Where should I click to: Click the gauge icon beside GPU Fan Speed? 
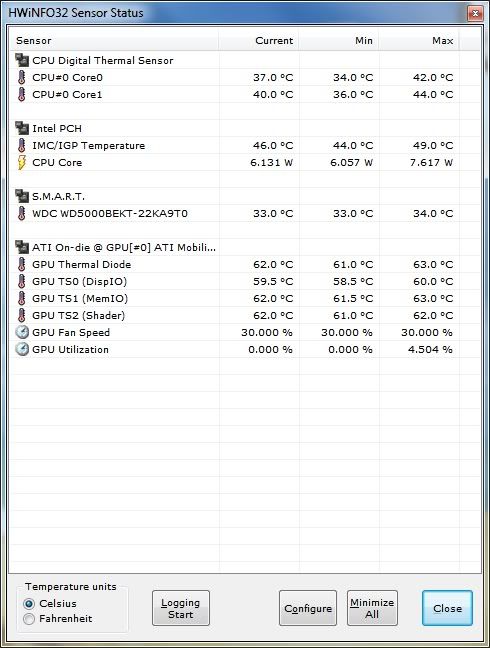pos(22,332)
